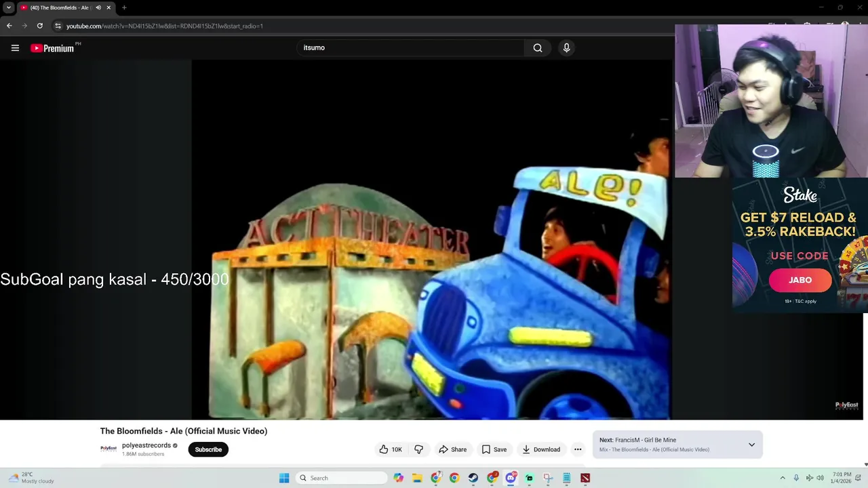The image size is (868, 488).
Task: Go forward in the browser
Action: tap(24, 26)
